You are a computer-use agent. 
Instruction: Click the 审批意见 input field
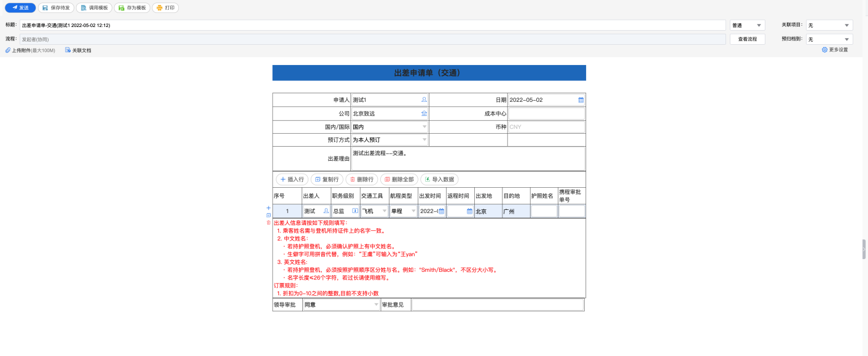(x=497, y=304)
